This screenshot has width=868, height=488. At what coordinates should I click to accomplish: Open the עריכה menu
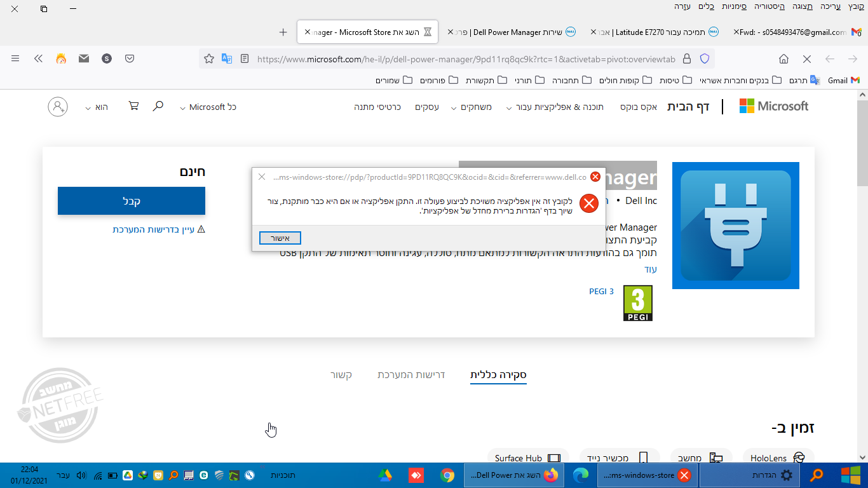[x=830, y=6]
